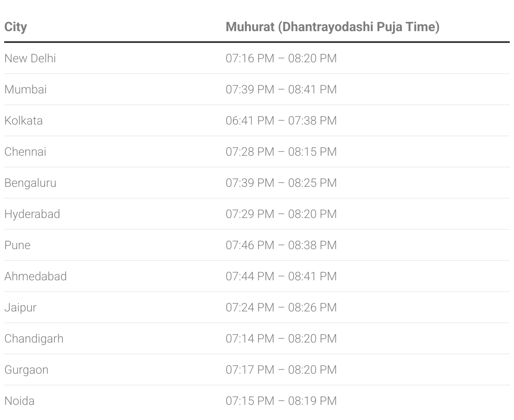The height and width of the screenshot is (420, 514).
Task: Select the Jaipur row label
Action: coord(20,307)
